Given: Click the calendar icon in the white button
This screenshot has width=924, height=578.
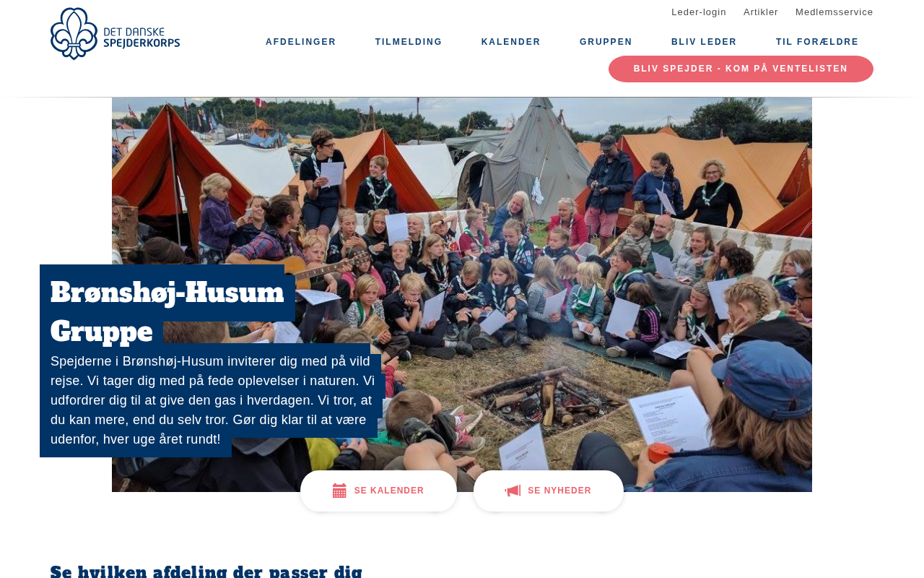Looking at the screenshot, I should tap(339, 491).
